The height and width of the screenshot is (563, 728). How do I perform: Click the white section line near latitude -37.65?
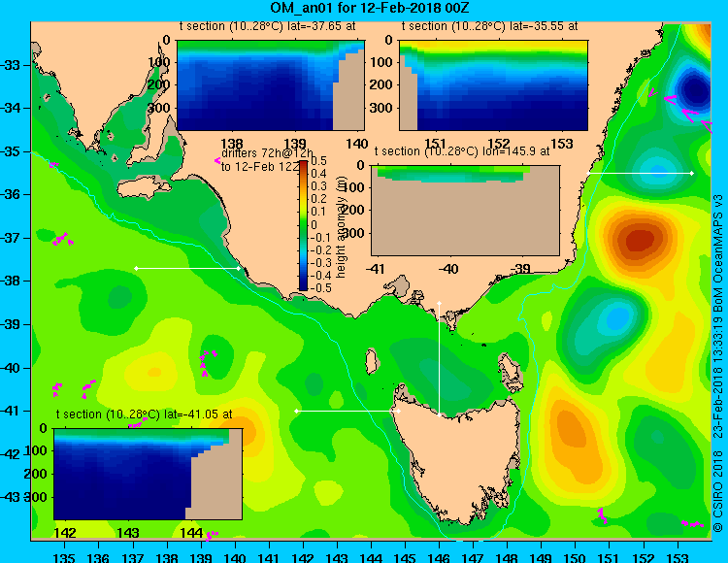[x=187, y=268]
